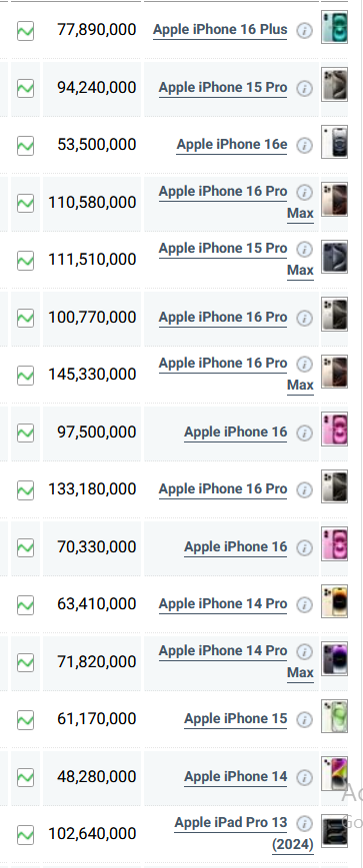
Task: Open chart icon for iPad Pro 13 (2024)
Action: point(25,834)
